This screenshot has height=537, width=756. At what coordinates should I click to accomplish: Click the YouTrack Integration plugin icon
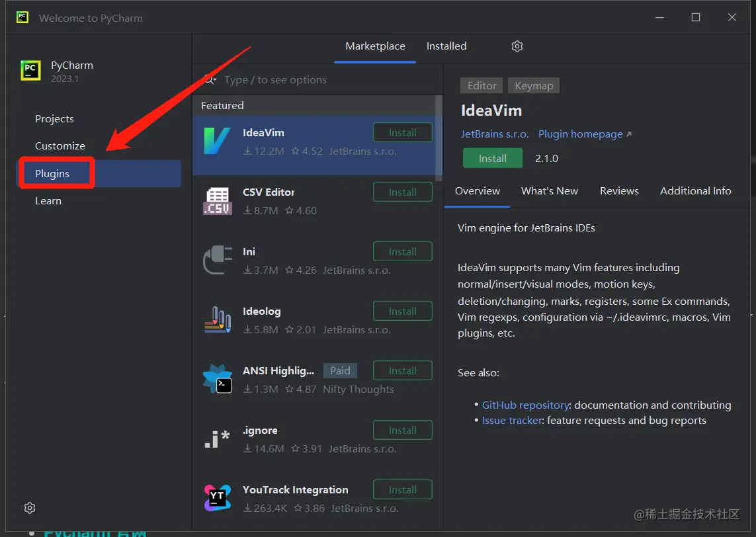pyautogui.click(x=218, y=498)
